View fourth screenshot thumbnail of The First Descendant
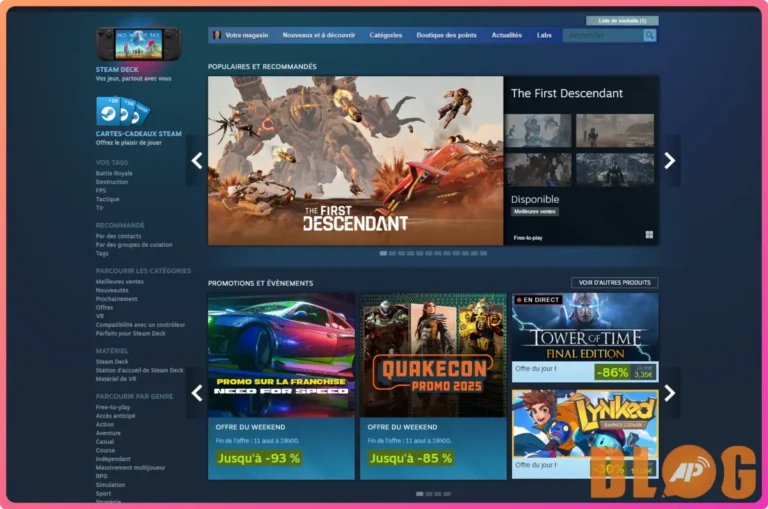This screenshot has width=768, height=509. [x=615, y=170]
